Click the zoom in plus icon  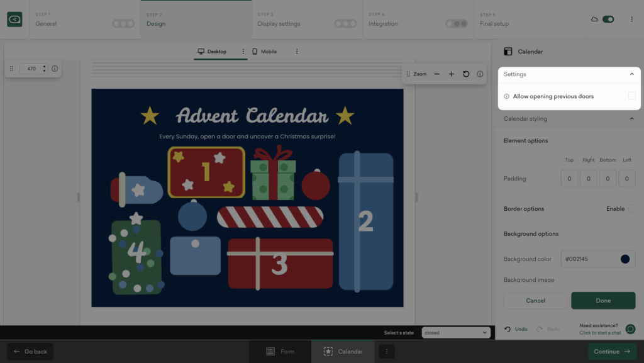point(451,74)
